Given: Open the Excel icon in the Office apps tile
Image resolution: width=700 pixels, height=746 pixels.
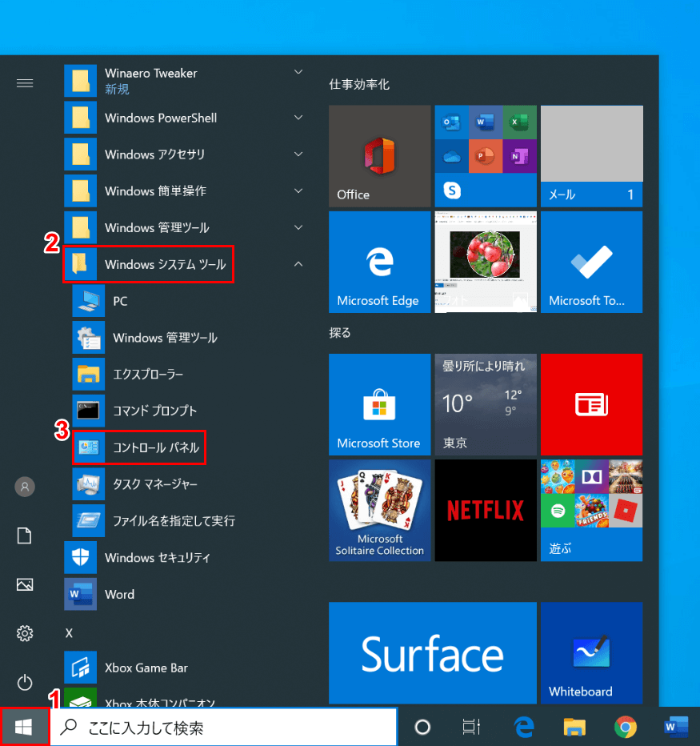Looking at the screenshot, I should click(x=519, y=122).
